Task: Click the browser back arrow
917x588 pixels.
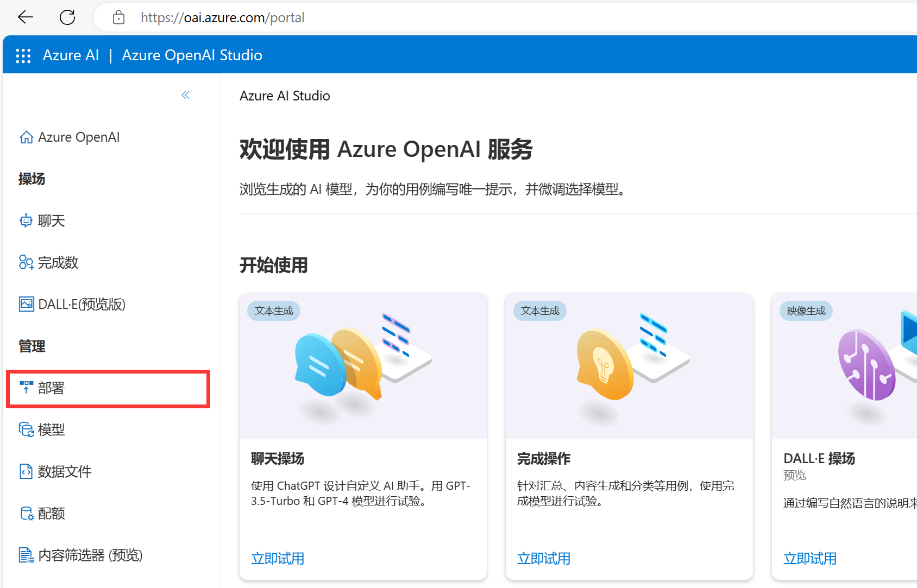Action: [x=26, y=17]
